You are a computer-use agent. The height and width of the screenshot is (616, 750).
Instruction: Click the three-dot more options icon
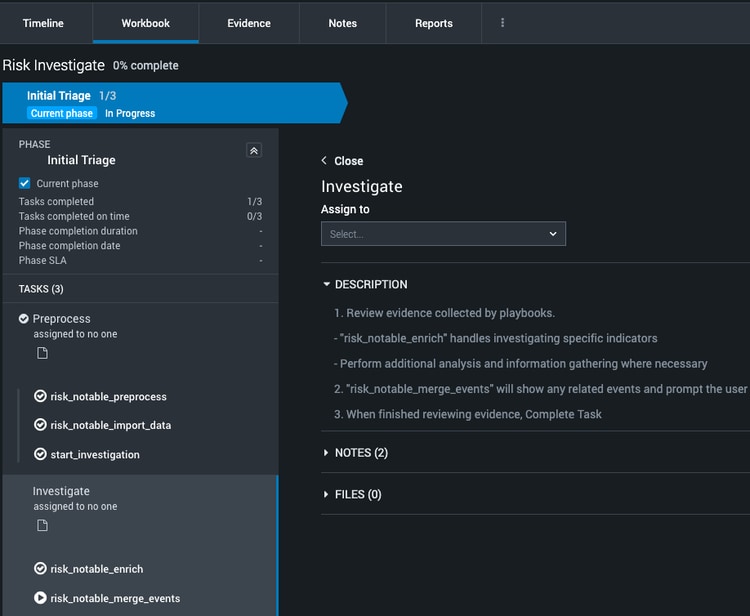(x=502, y=23)
